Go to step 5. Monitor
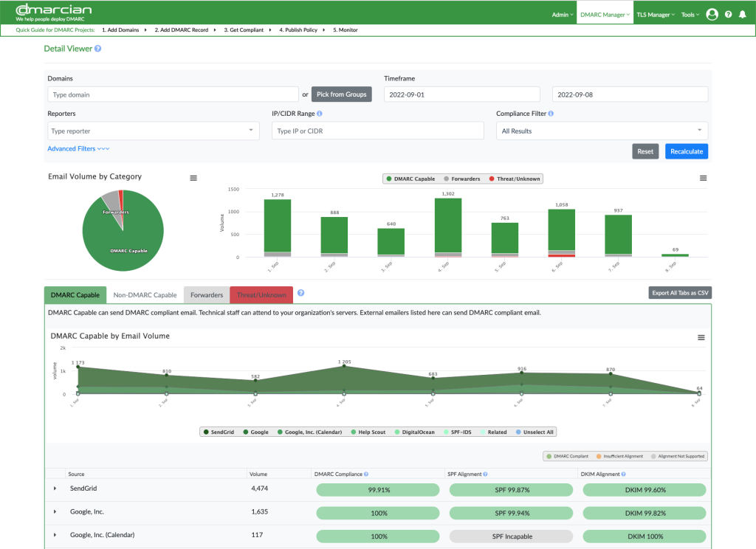Image resolution: width=756 pixels, height=549 pixels. 346,30
